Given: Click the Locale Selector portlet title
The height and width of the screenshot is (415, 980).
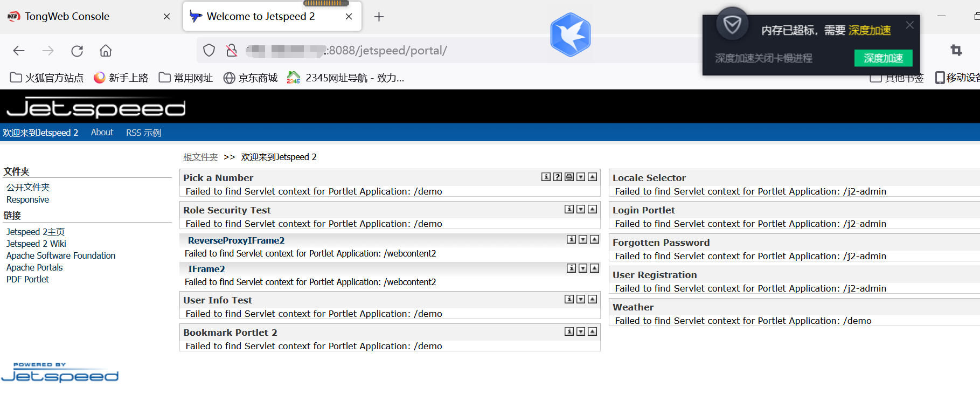Looking at the screenshot, I should coord(649,178).
